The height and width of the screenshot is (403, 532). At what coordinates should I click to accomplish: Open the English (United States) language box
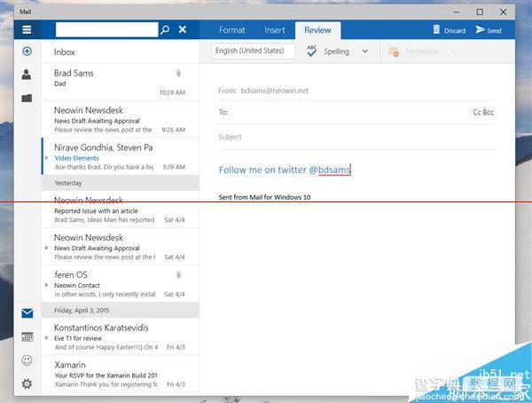point(253,51)
